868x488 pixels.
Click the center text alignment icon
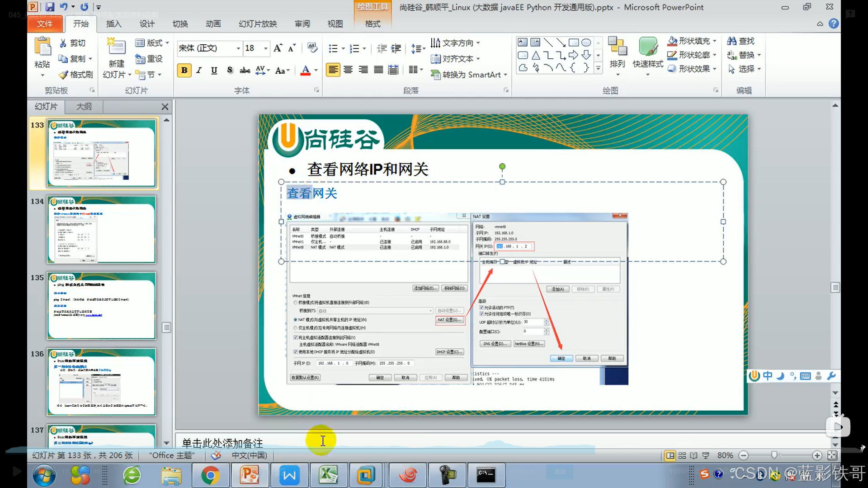(348, 70)
